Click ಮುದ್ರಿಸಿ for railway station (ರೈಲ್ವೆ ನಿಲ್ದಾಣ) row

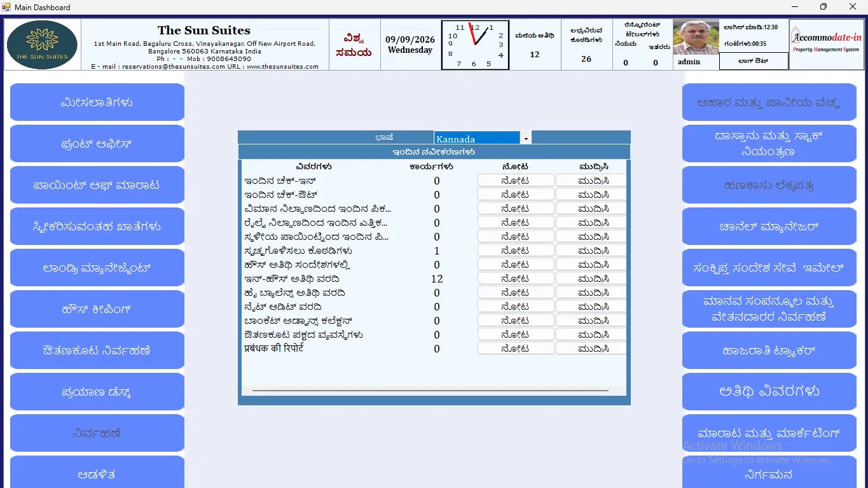[591, 223]
